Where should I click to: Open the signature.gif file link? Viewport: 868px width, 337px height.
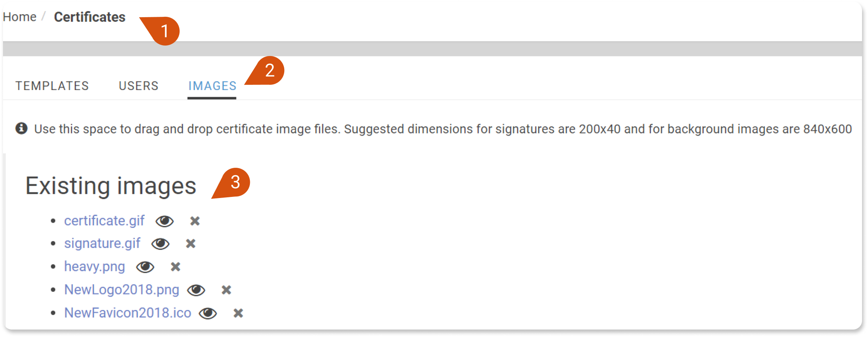pyautogui.click(x=102, y=244)
